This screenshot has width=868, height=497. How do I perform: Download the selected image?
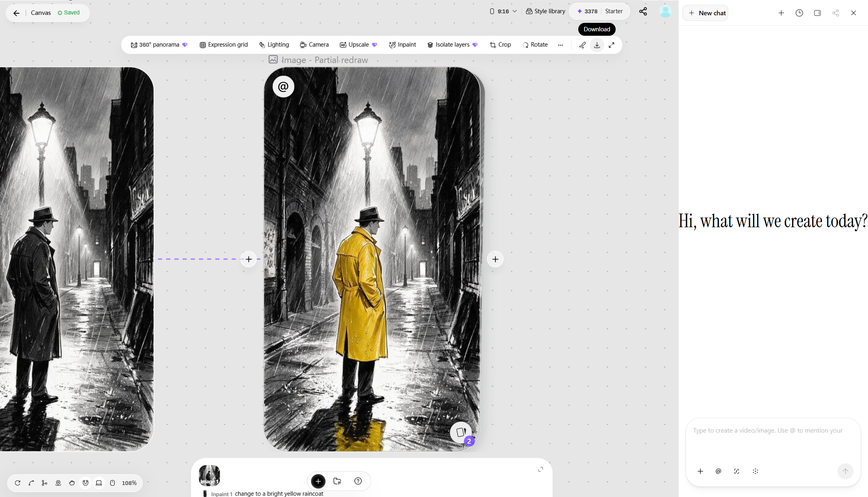[x=597, y=45]
